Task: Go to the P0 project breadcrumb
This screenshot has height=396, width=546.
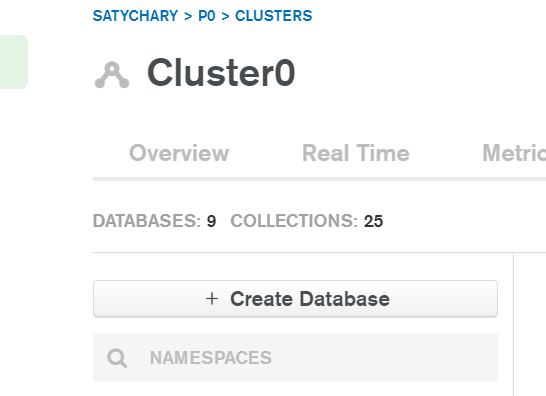Action: coord(206,16)
